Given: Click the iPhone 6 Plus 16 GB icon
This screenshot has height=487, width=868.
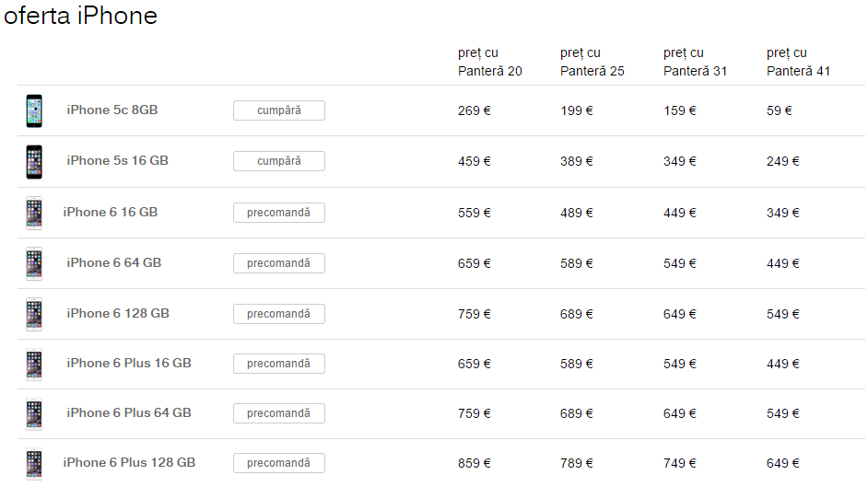Looking at the screenshot, I should [34, 365].
